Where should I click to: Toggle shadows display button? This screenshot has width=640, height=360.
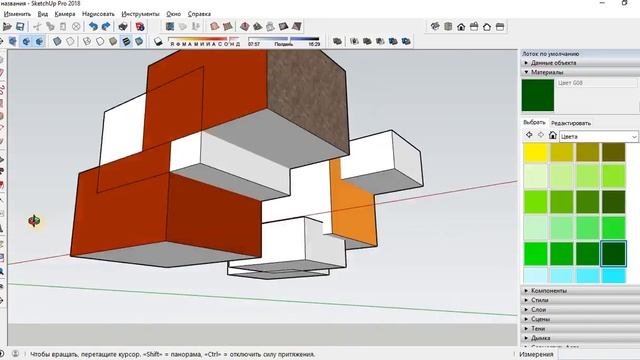(158, 41)
